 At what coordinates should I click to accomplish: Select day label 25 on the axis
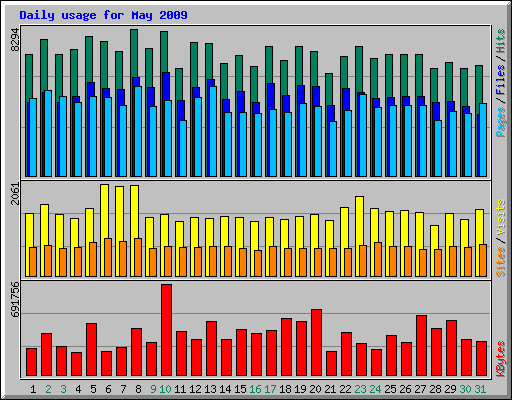tap(390, 389)
